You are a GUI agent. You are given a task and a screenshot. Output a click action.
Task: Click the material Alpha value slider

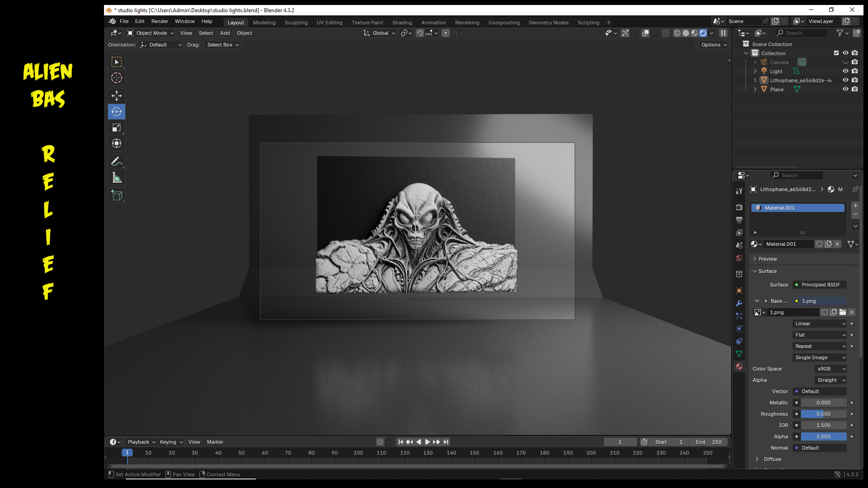coord(823,436)
